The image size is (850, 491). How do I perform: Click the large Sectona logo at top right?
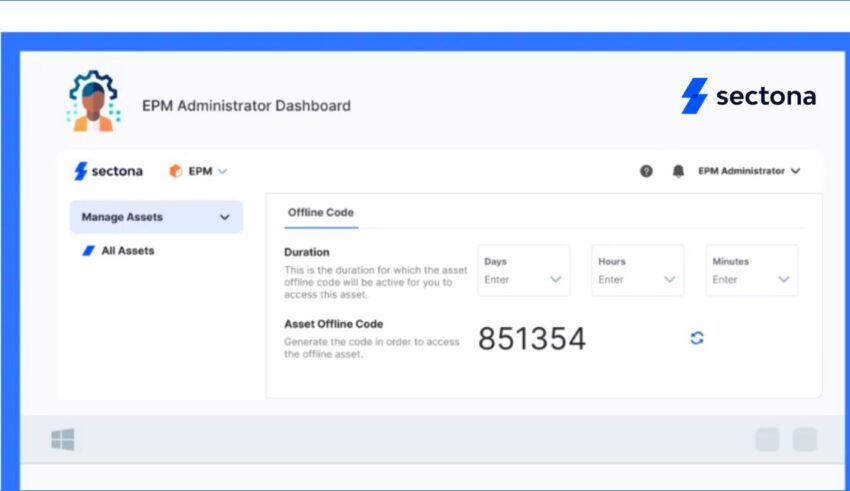pyautogui.click(x=748, y=97)
